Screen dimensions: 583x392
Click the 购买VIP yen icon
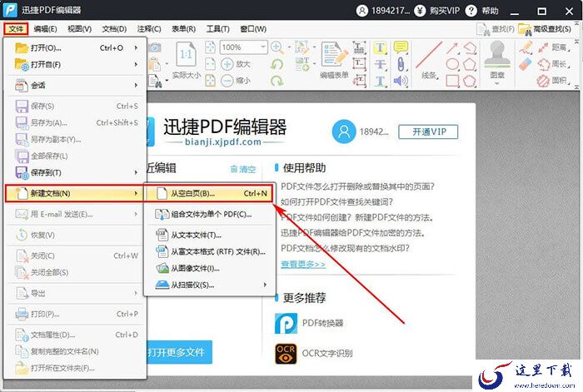click(x=420, y=11)
